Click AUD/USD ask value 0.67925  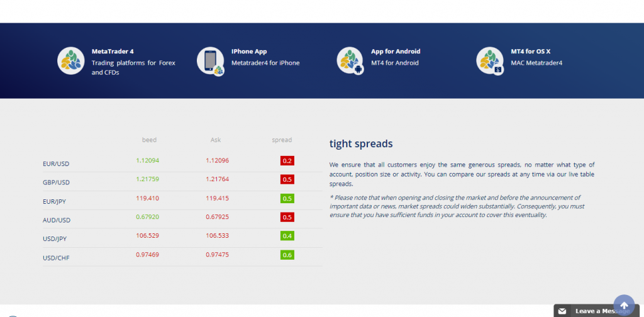tap(217, 217)
